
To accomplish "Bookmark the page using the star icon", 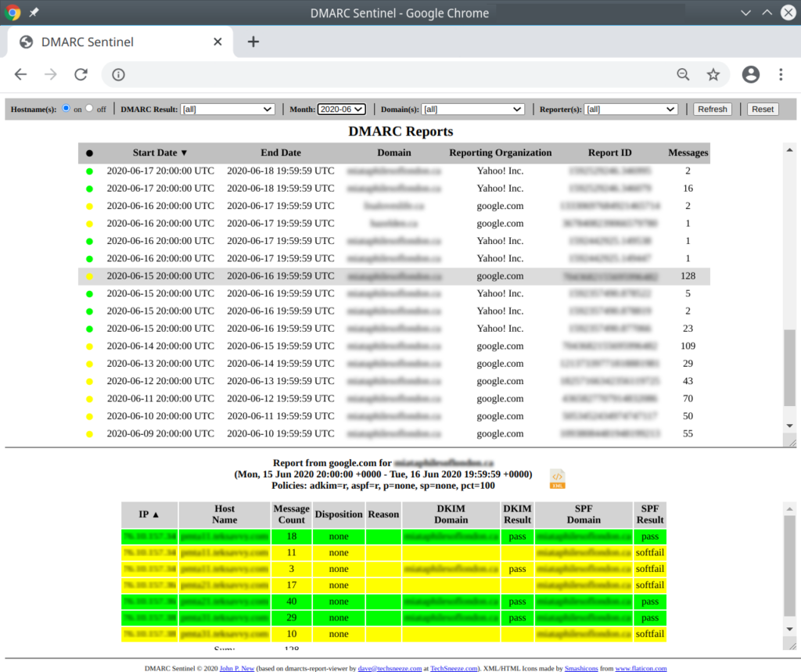I will [x=713, y=74].
